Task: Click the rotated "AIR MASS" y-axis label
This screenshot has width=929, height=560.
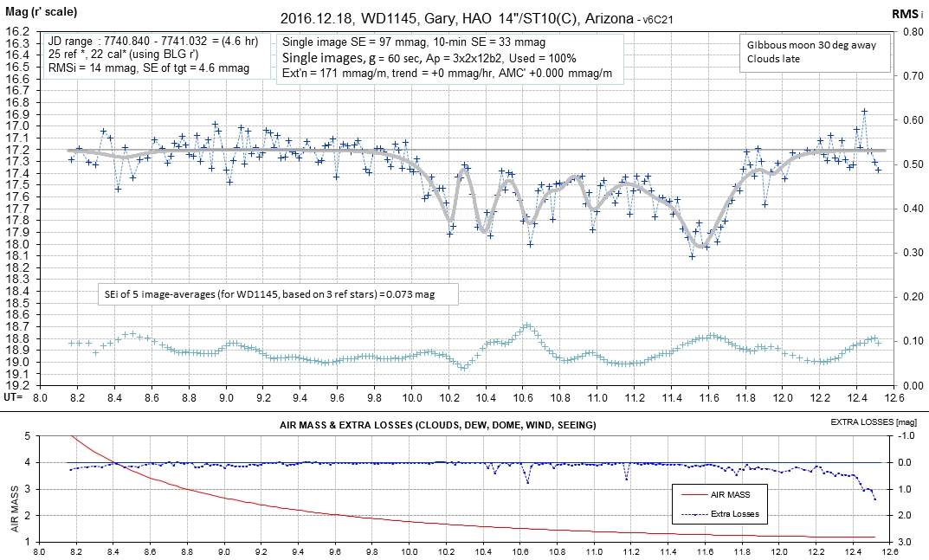Action: coord(16,507)
